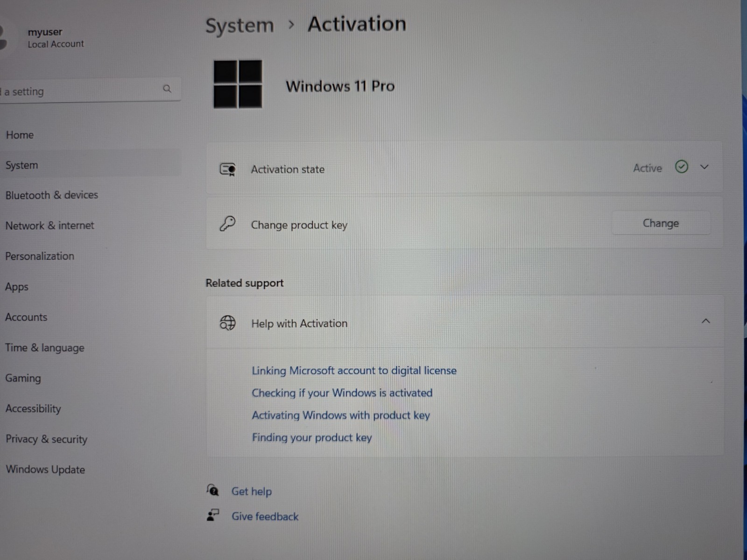Screen dimensions: 747x560
Task: Click the Get help link
Action: click(252, 491)
